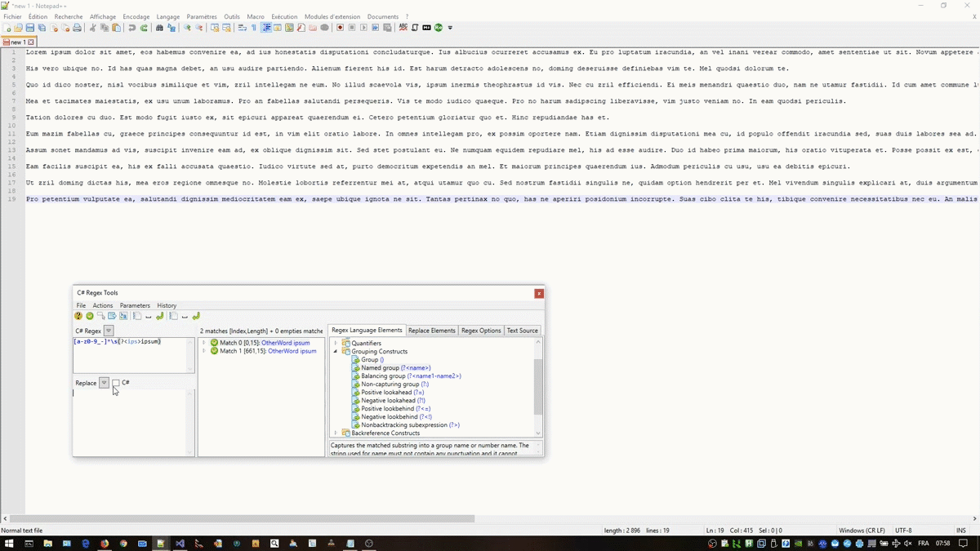This screenshot has width=980, height=551.
Task: Click the Find binoculars icon
Action: pyautogui.click(x=159, y=28)
